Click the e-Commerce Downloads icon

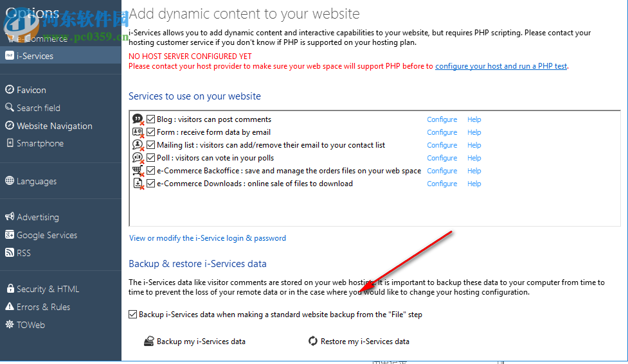click(x=138, y=184)
